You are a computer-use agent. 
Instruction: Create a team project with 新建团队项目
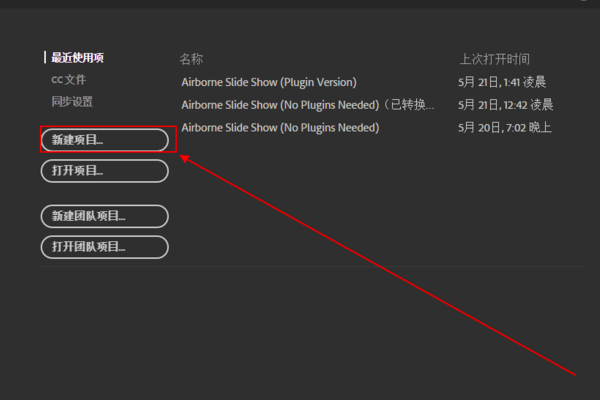[x=104, y=215]
